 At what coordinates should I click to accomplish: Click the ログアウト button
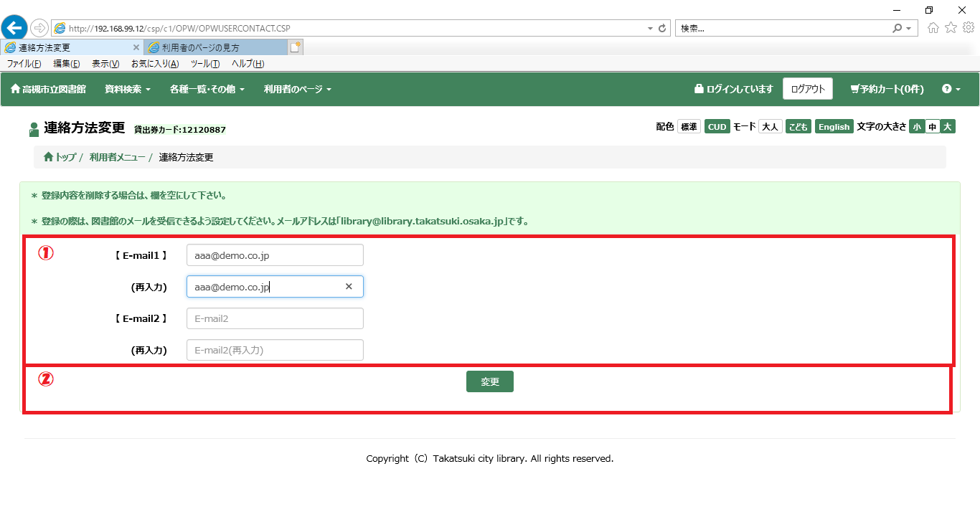[x=807, y=89]
